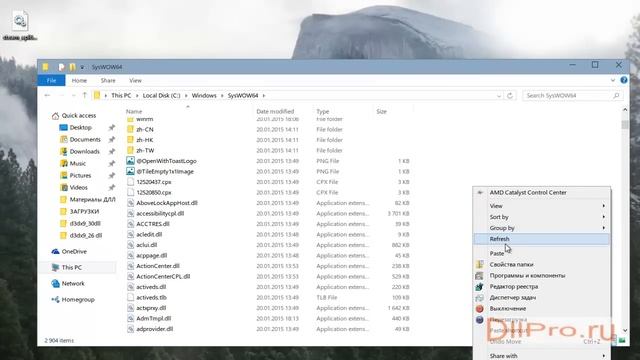The width and height of the screenshot is (640, 360).
Task: Click the Network sidebar icon
Action: [56, 283]
